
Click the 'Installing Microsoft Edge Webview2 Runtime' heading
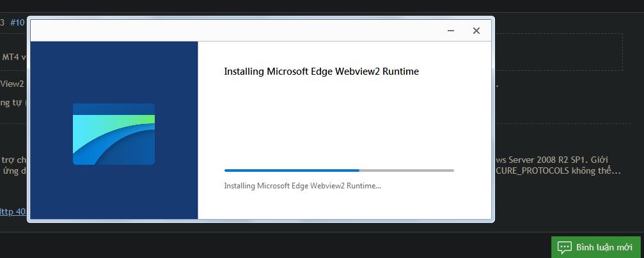pos(321,72)
